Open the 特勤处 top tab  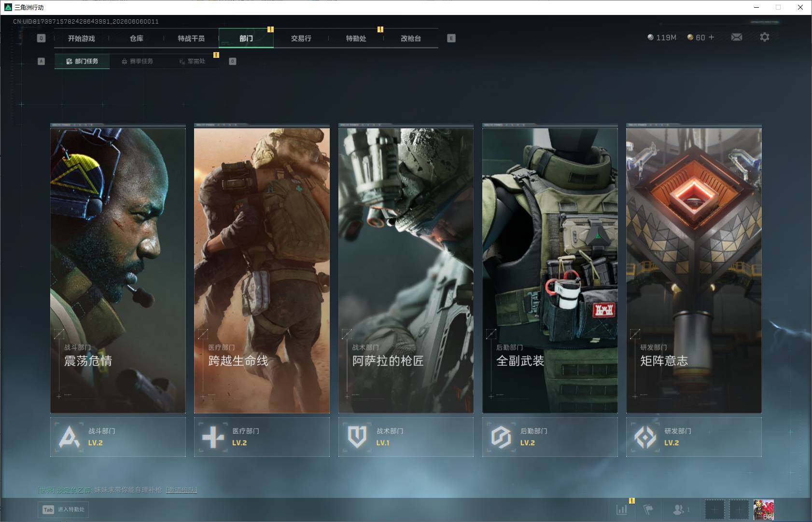coord(356,38)
